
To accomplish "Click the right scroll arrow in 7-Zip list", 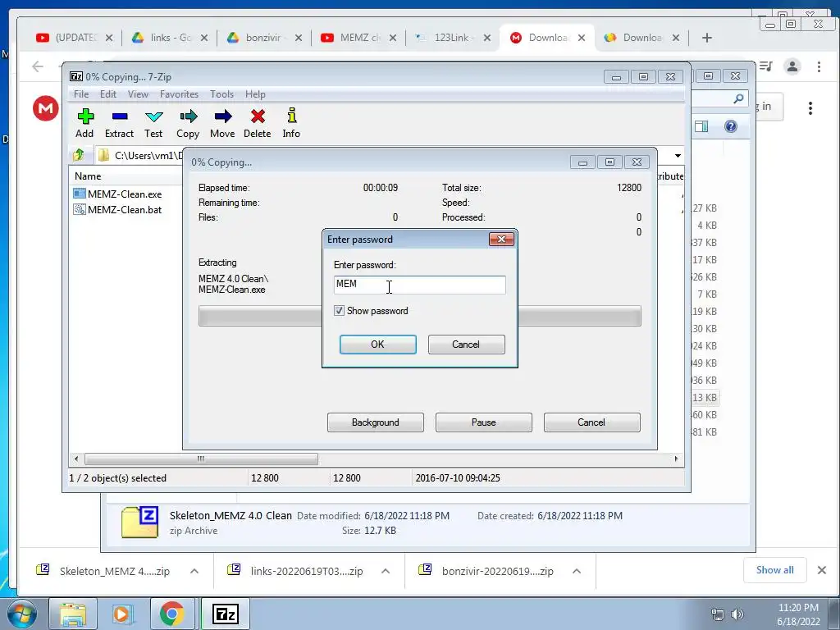I will pos(676,459).
